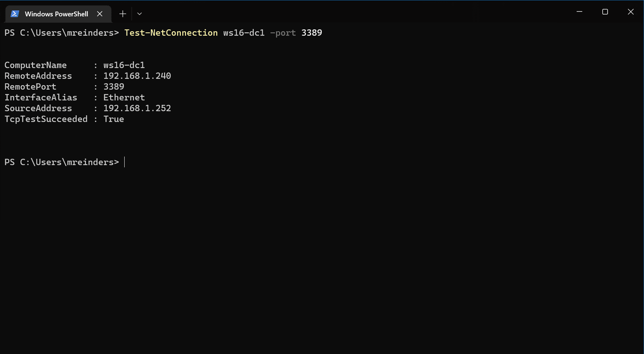Click the PowerShell icon on the tab
The width and height of the screenshot is (644, 354).
pos(15,13)
